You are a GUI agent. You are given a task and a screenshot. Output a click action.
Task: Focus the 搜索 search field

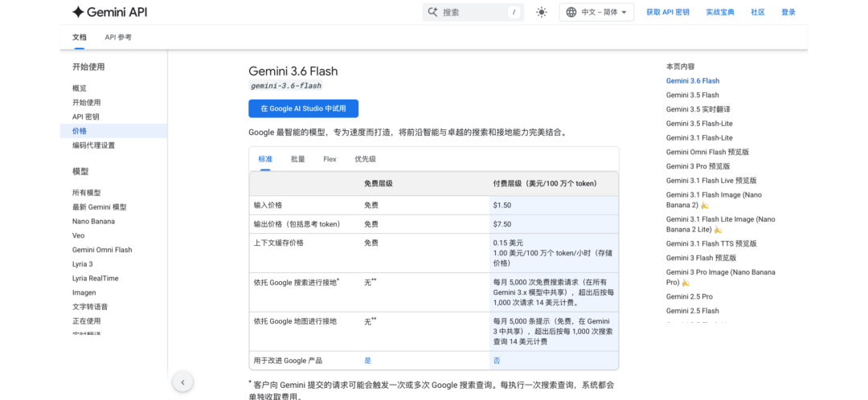click(x=473, y=12)
